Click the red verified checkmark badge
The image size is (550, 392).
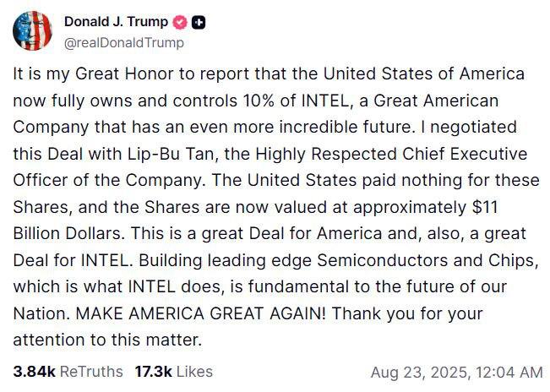coord(179,23)
